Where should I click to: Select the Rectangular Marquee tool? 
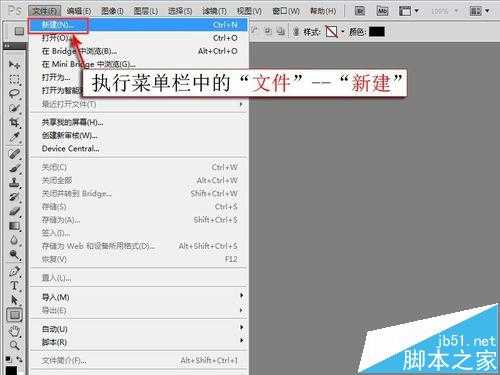[x=14, y=79]
